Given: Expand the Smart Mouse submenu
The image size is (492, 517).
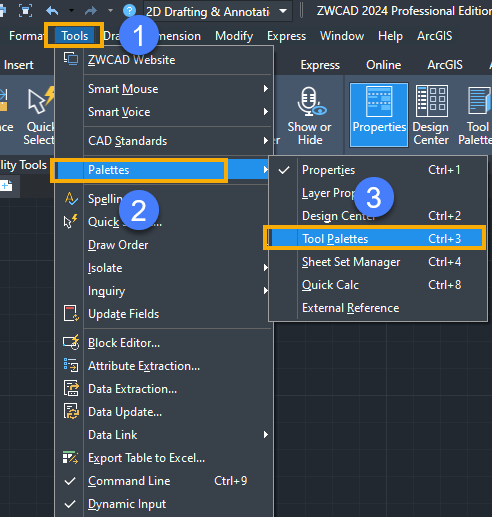Looking at the screenshot, I should [164, 89].
